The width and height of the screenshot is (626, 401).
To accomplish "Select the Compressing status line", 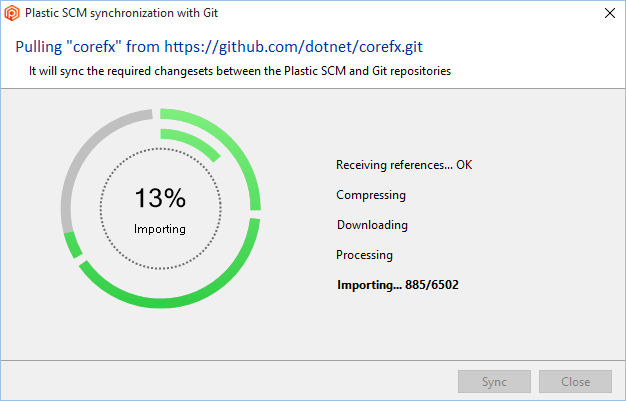I will tap(371, 195).
